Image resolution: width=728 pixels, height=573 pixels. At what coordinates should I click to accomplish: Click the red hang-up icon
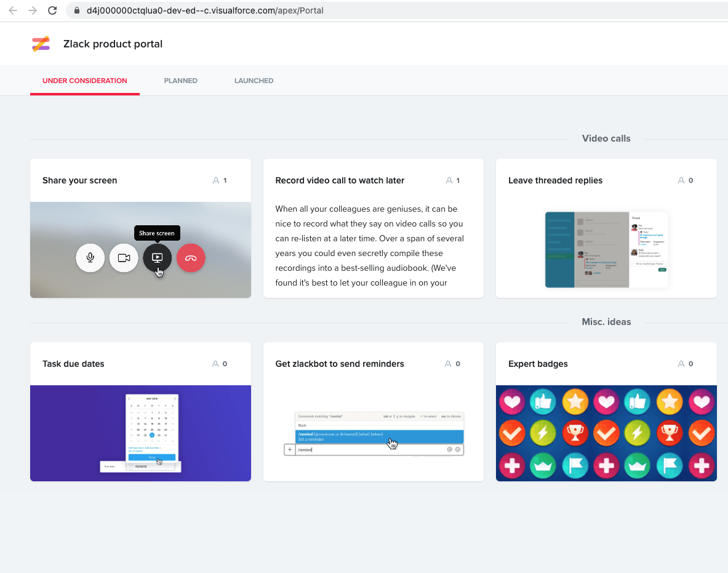click(x=191, y=258)
